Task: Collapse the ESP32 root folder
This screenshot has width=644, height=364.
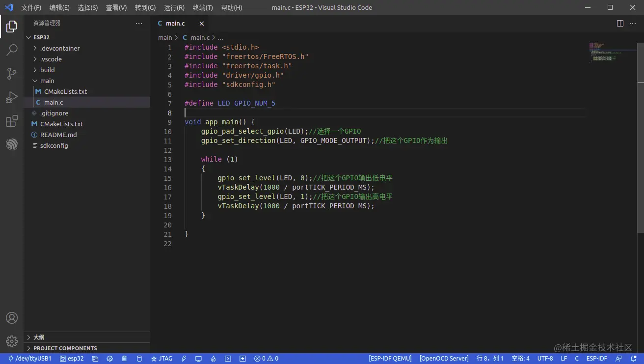Action: tap(87, 37)
